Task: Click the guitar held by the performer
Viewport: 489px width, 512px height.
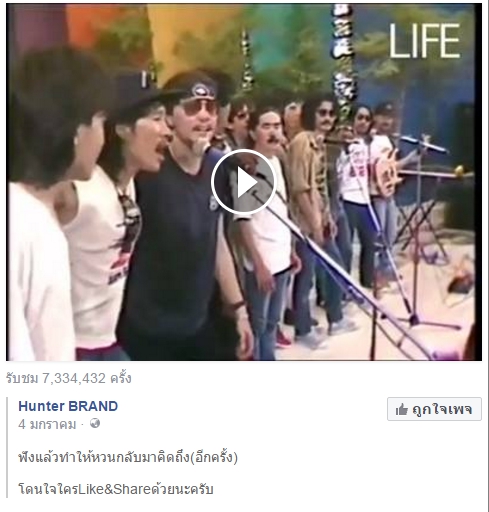Action: [x=387, y=173]
